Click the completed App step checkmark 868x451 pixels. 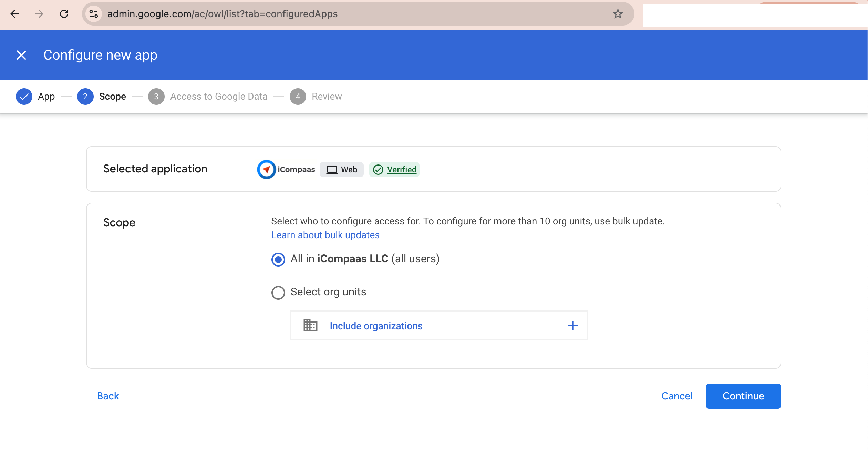(x=24, y=97)
